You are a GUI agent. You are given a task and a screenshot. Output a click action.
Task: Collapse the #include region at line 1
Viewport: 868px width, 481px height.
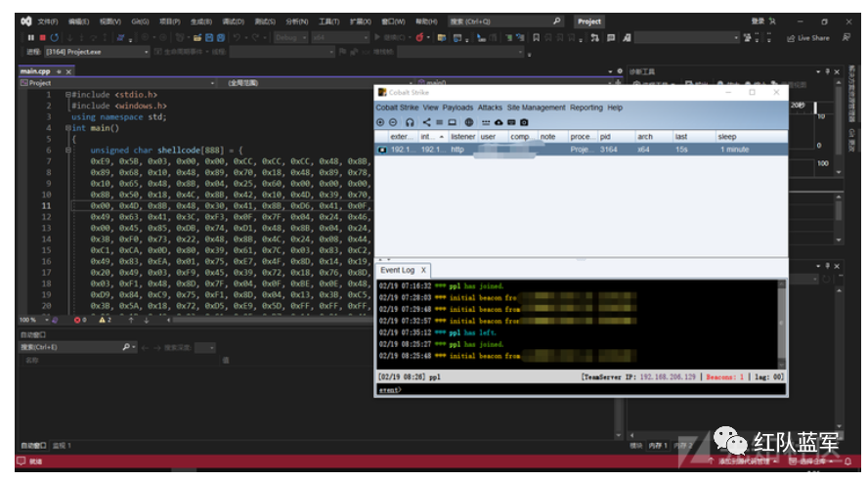click(68, 95)
